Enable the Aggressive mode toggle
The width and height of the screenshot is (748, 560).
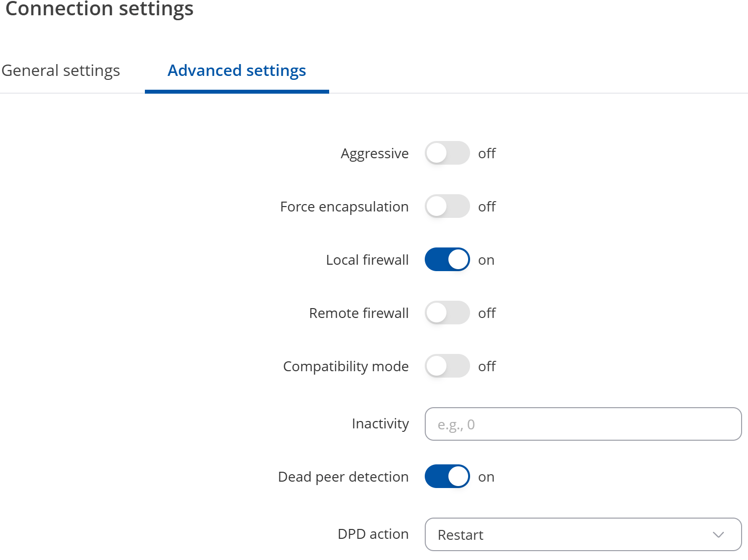[447, 153]
